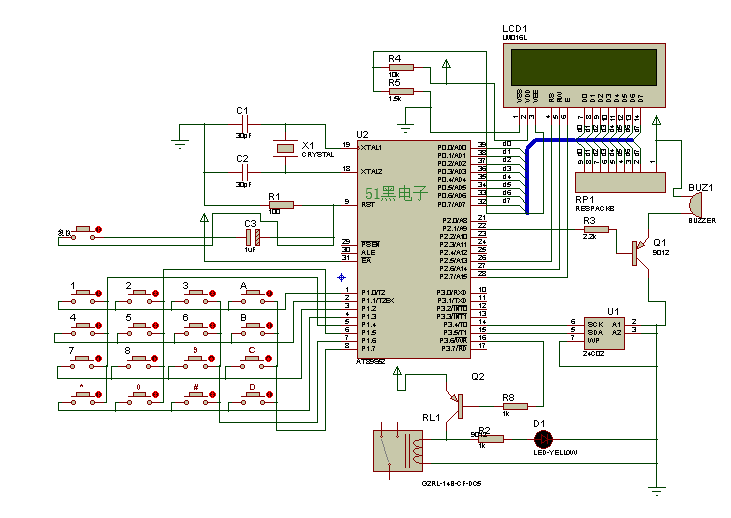This screenshot has height=518, width=731.
Task: Select capacitor C2 symbol
Action: (245, 173)
